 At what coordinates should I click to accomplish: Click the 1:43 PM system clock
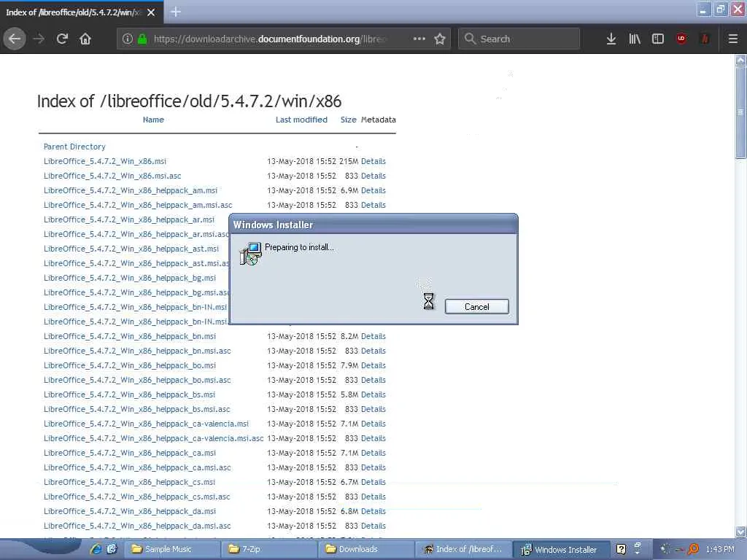720,549
